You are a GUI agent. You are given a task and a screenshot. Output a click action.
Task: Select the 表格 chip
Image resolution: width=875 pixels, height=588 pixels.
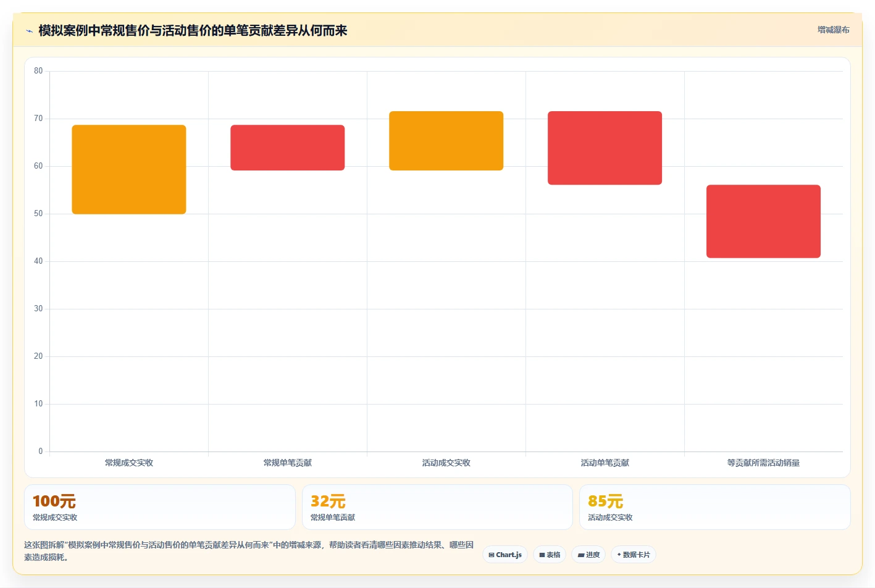click(550, 555)
